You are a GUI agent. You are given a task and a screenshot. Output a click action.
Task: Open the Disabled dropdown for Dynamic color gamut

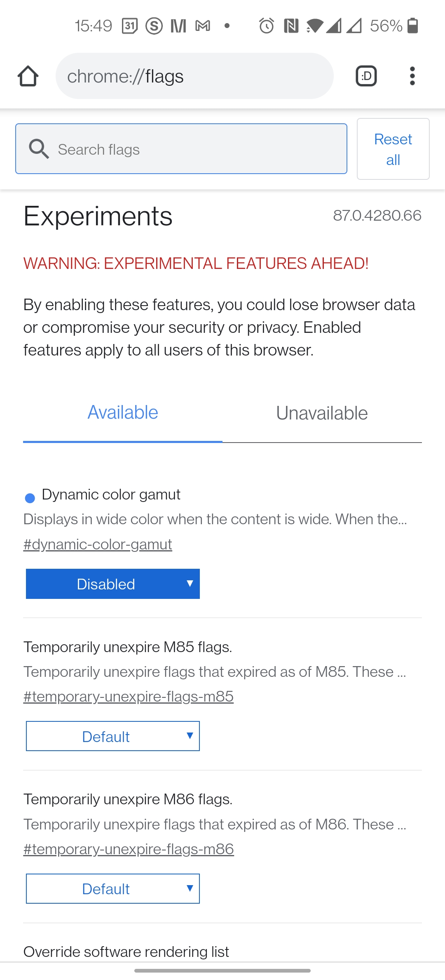(x=113, y=584)
